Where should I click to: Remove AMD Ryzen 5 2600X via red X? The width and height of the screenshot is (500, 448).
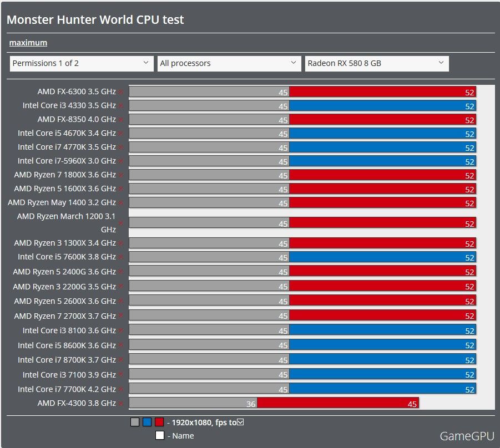pyautogui.click(x=121, y=301)
